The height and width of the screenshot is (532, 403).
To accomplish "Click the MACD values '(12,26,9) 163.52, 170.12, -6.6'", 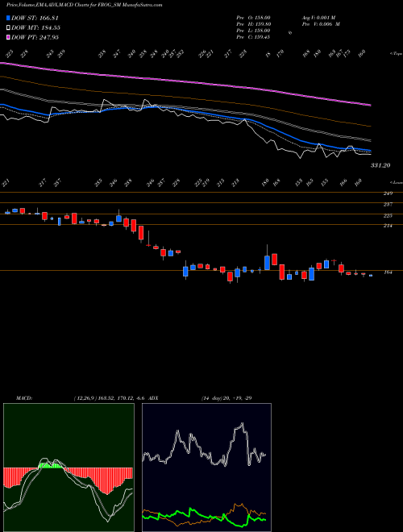I will coord(110,397).
